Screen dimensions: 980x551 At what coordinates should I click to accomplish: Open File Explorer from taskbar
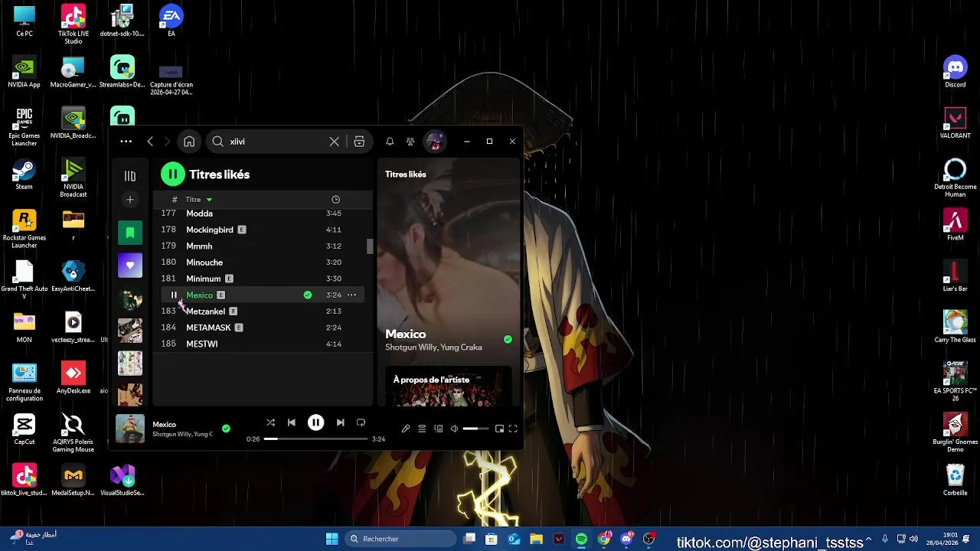[x=536, y=539]
